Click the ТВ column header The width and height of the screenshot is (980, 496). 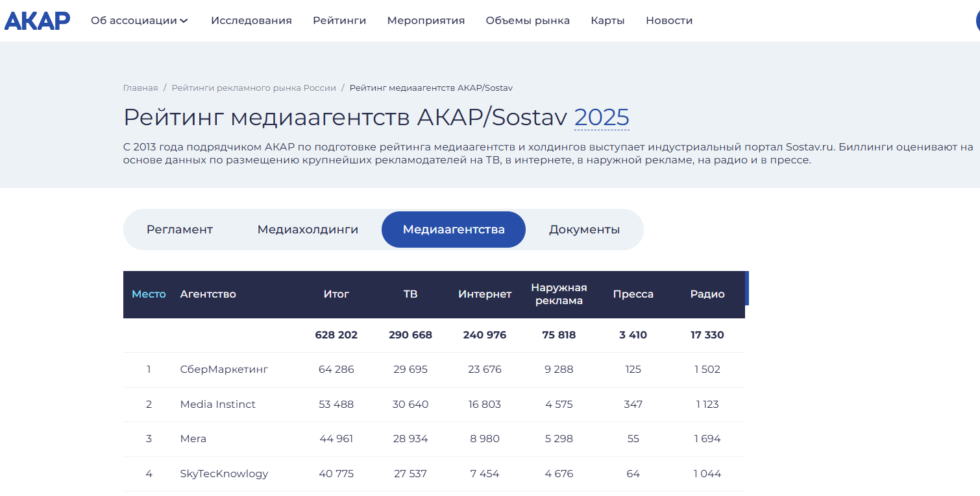[x=410, y=294]
